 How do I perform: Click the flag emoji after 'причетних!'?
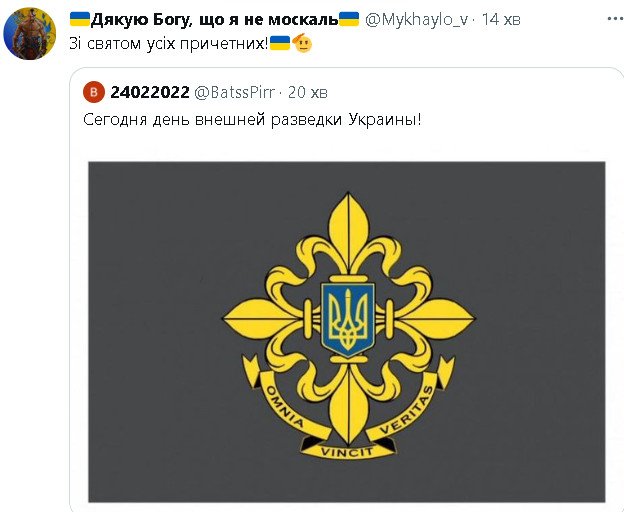point(280,43)
